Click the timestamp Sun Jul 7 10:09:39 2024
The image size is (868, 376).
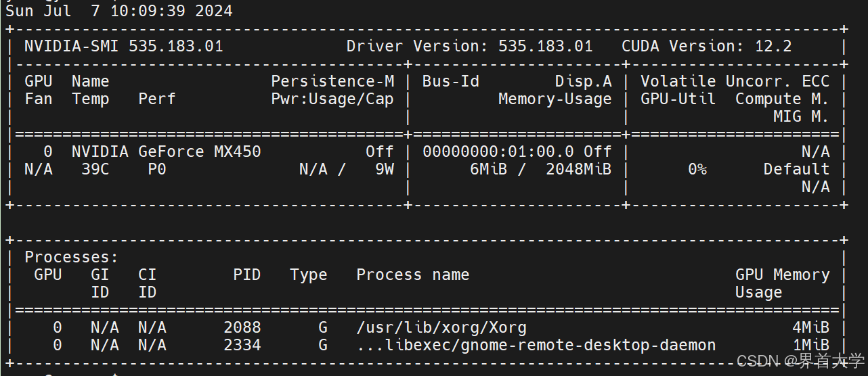(x=119, y=11)
